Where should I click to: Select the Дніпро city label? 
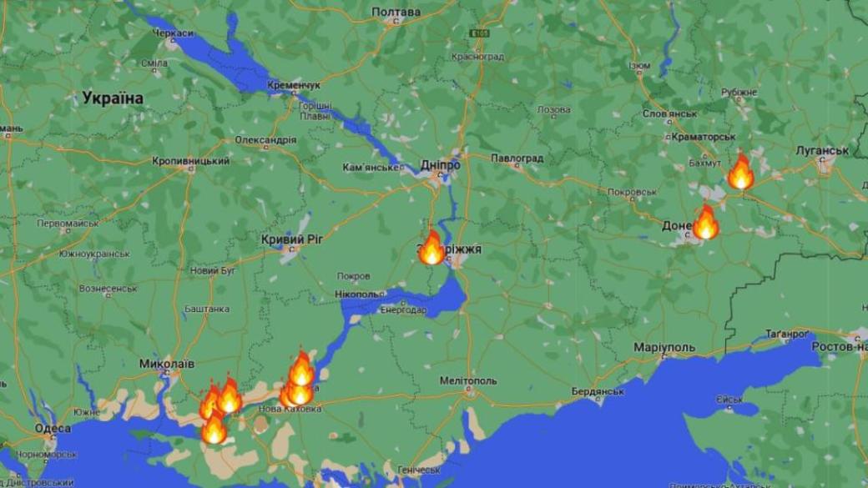coord(440,165)
